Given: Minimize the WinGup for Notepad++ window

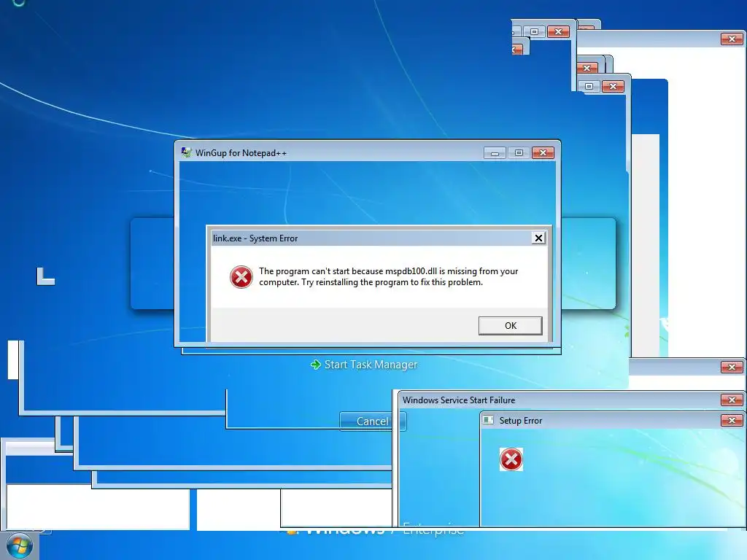Looking at the screenshot, I should 495,153.
